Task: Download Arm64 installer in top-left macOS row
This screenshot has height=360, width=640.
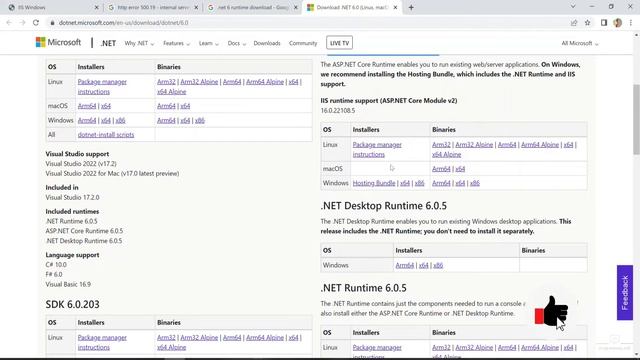Action: [x=87, y=106]
